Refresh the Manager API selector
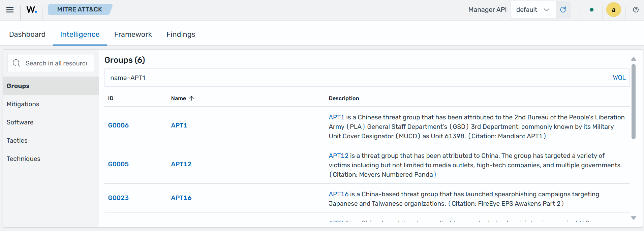The height and width of the screenshot is (231, 644). tap(563, 10)
